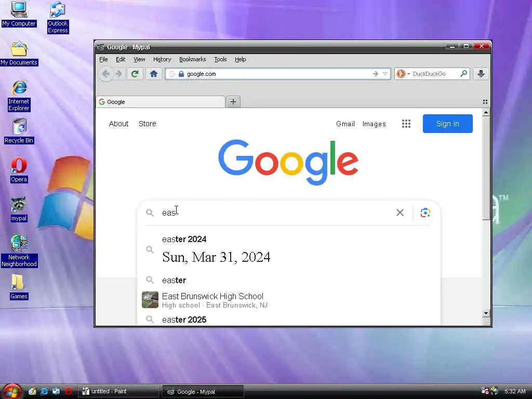Image resolution: width=532 pixels, height=399 pixels.
Task: Select the Opera desktop icon
Action: (x=19, y=170)
